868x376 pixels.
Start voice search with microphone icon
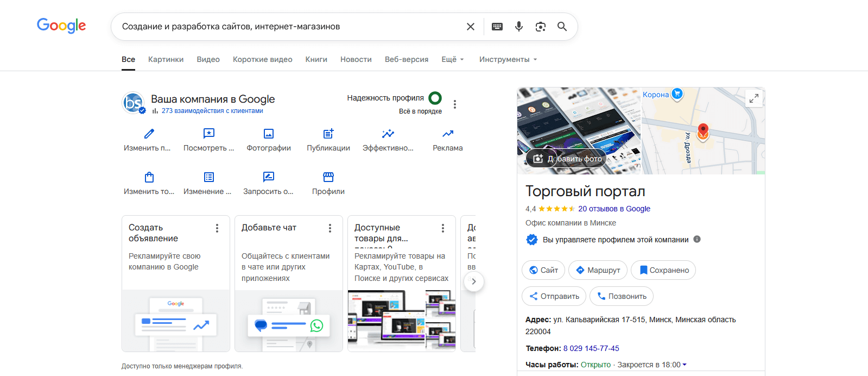(x=519, y=27)
